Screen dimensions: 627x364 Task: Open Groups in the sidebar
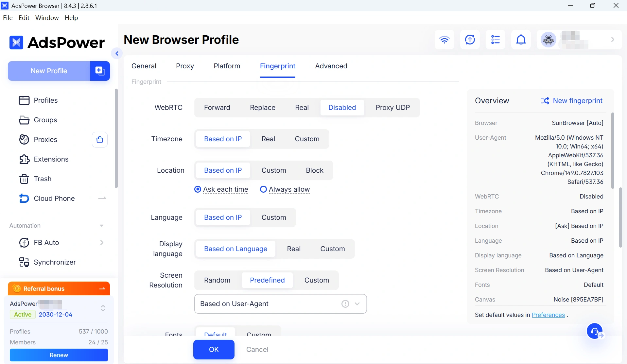click(45, 120)
